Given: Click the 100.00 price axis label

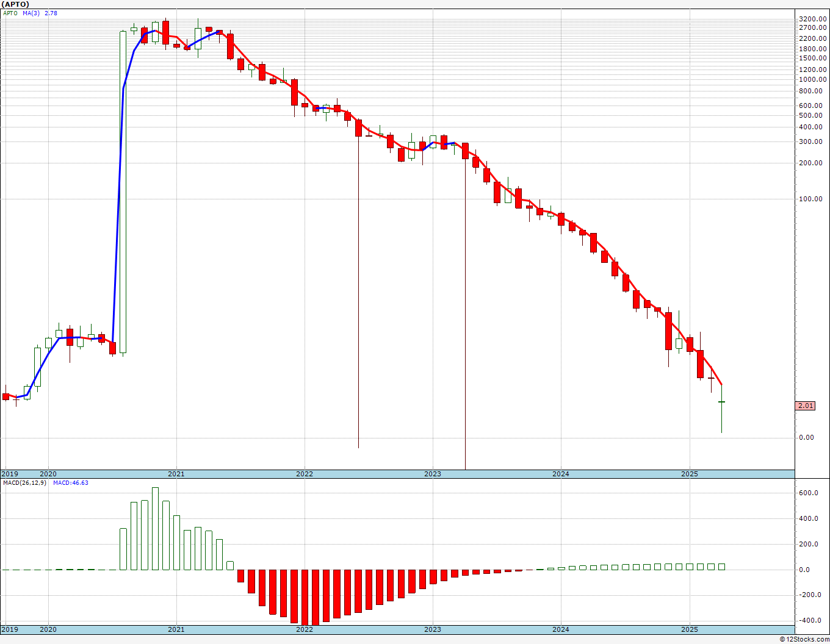Looking at the screenshot, I should [811, 199].
